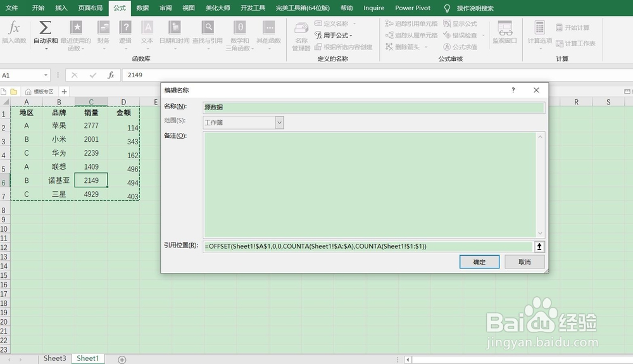This screenshot has width=633, height=364.
Task: Open the Text (文本) functions icon
Action: (147, 28)
